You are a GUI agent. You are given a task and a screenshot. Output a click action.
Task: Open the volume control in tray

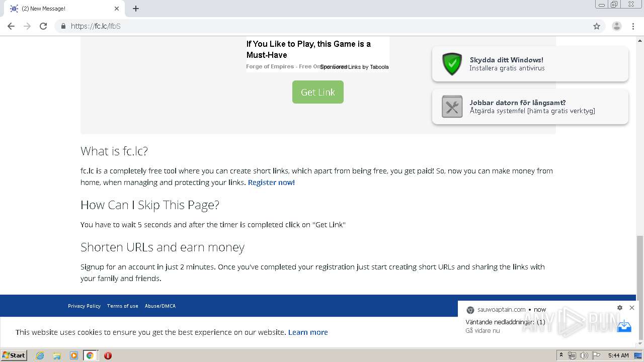[x=584, y=355]
